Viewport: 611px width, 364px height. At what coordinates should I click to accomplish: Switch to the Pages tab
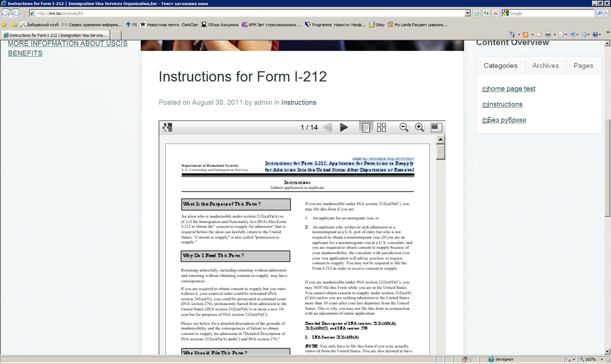pos(583,65)
